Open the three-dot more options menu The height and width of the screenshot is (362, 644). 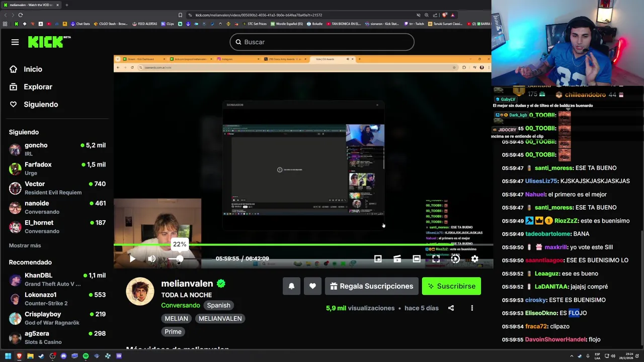(x=472, y=308)
